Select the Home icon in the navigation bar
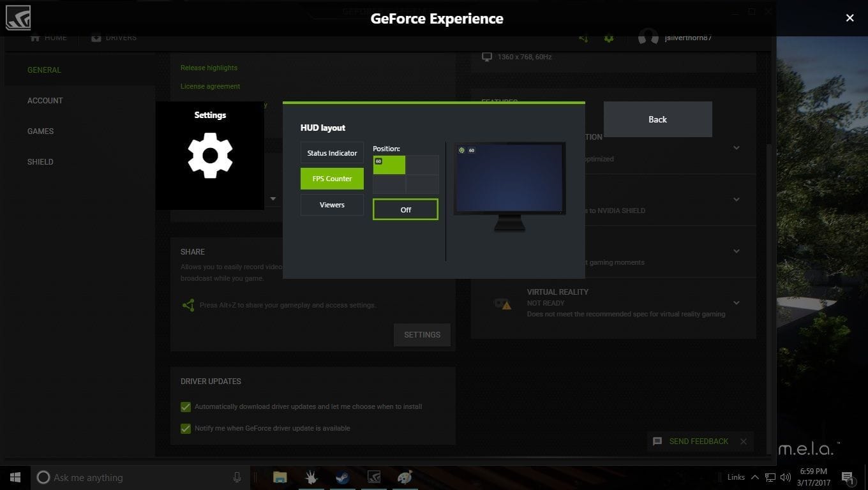This screenshot has width=868, height=490. coord(36,37)
